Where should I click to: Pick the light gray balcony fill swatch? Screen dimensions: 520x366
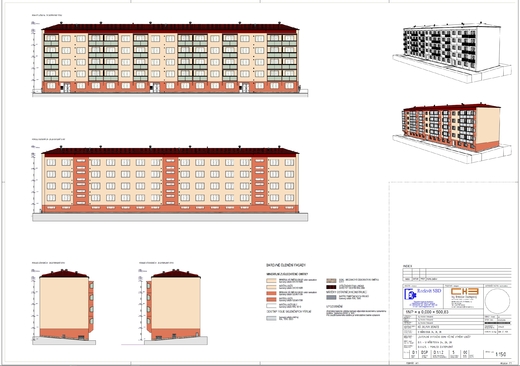(x=271, y=318)
